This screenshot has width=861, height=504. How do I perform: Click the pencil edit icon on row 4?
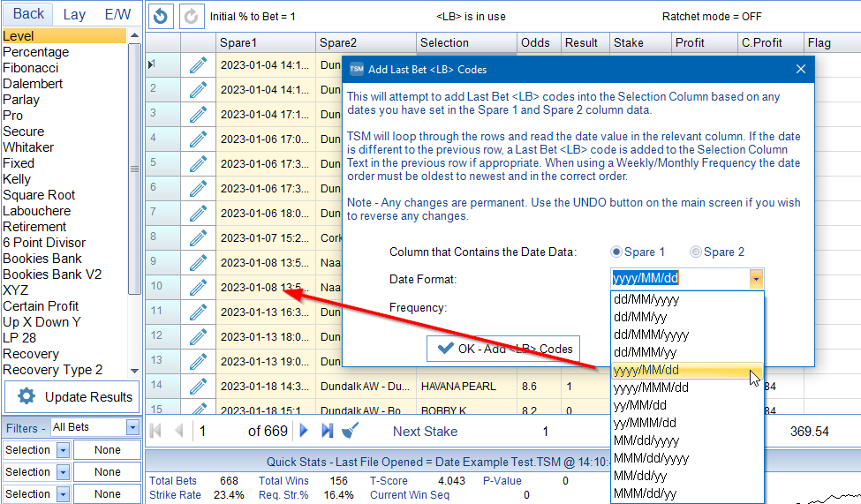click(x=198, y=139)
